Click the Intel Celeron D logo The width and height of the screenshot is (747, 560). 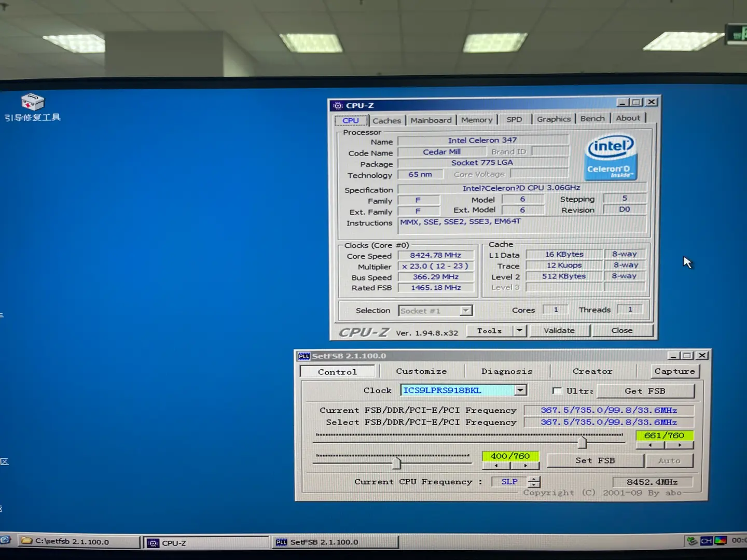[612, 158]
